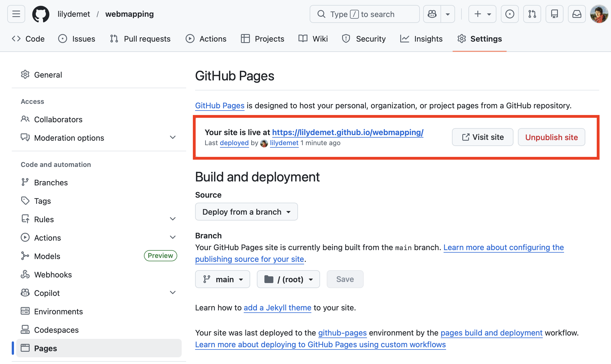Open the Deploy from a branch dropdown
Image resolution: width=611 pixels, height=364 pixels.
[246, 212]
